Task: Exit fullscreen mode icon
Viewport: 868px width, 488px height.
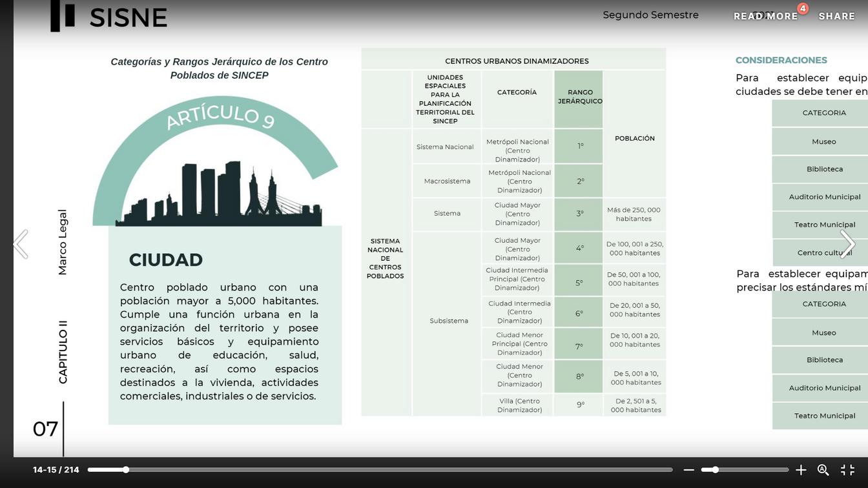Action: tap(847, 470)
